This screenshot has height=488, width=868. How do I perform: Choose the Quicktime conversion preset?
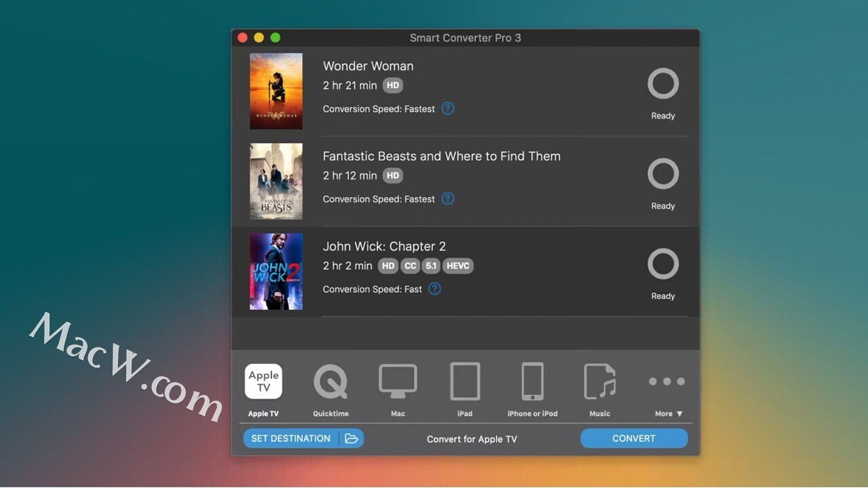click(330, 382)
